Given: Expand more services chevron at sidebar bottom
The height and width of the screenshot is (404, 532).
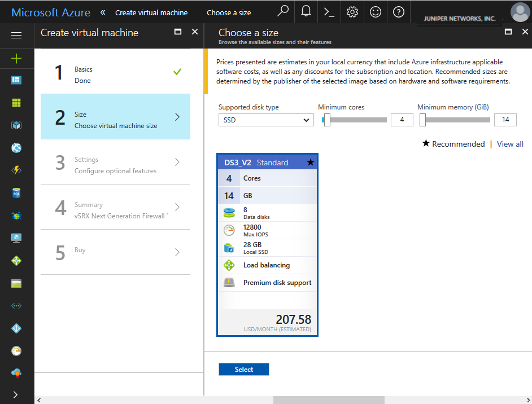Looking at the screenshot, I should [x=16, y=394].
